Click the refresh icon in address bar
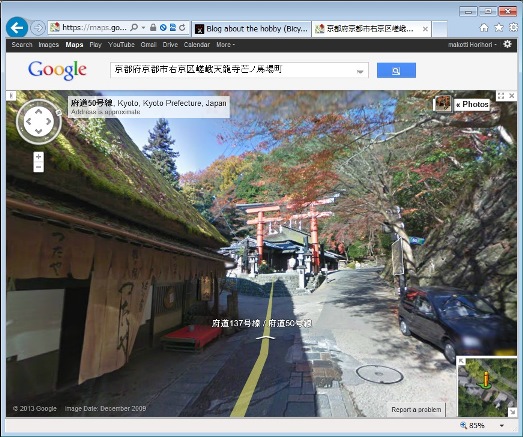Screen dimensions: 523x437 [182, 28]
